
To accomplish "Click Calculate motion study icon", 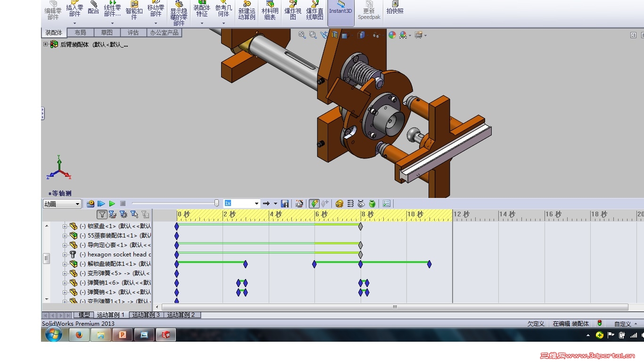I will 91,204.
